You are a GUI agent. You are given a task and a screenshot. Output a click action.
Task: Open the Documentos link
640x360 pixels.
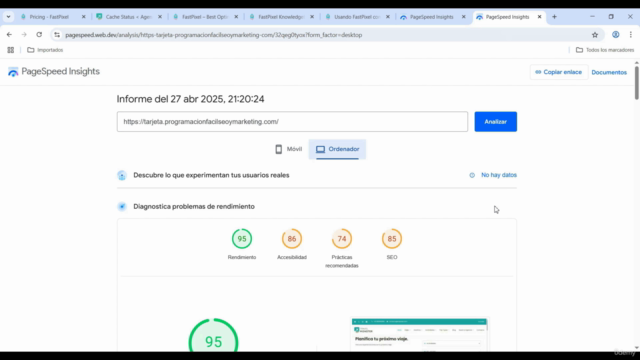click(609, 72)
